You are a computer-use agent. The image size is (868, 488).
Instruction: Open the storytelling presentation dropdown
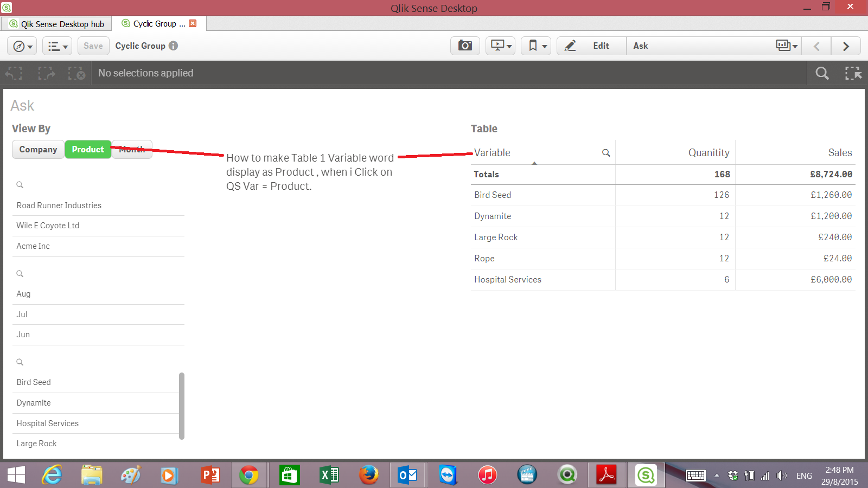pos(500,46)
